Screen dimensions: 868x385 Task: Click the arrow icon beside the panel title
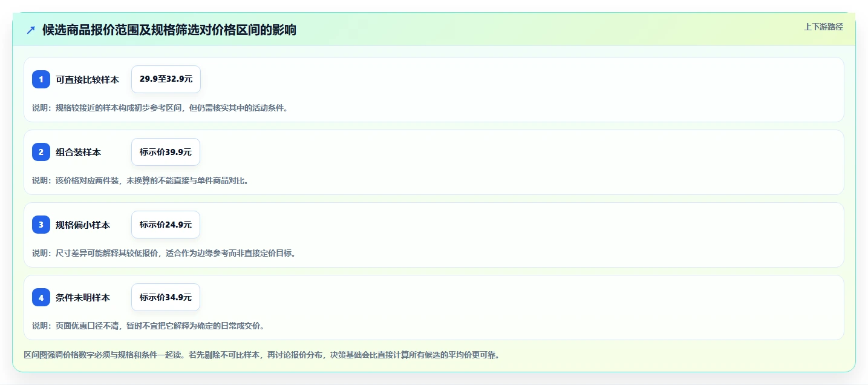click(x=31, y=30)
